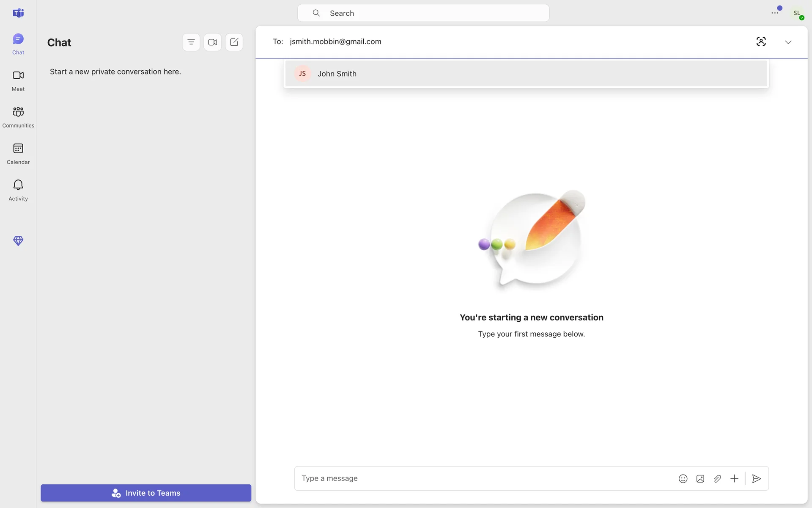Attach a file with paperclip icon
Screen dimensions: 812x508
tap(717, 478)
